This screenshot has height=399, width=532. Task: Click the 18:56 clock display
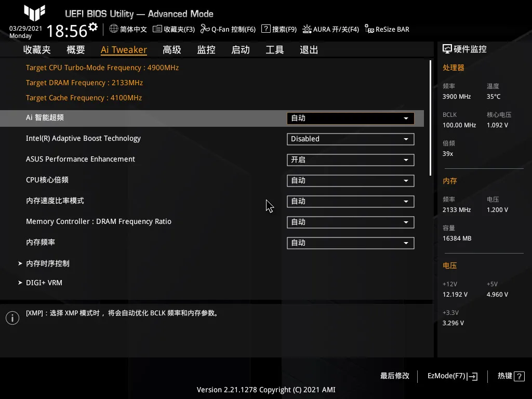(x=67, y=31)
